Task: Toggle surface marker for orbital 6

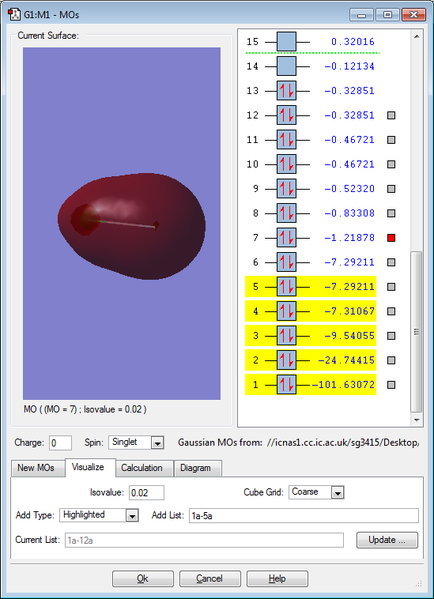Action: 391,262
